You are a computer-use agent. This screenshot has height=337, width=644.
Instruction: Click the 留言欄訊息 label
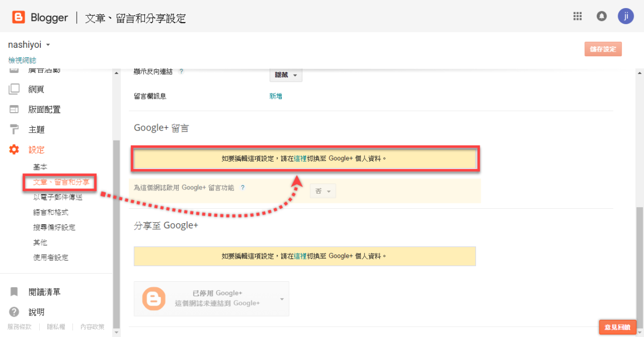[x=150, y=96]
